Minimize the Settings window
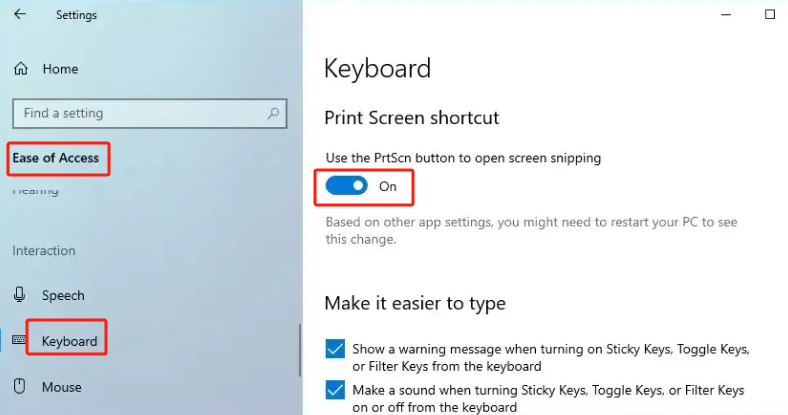Viewport: 788px width, 415px height. point(723,14)
